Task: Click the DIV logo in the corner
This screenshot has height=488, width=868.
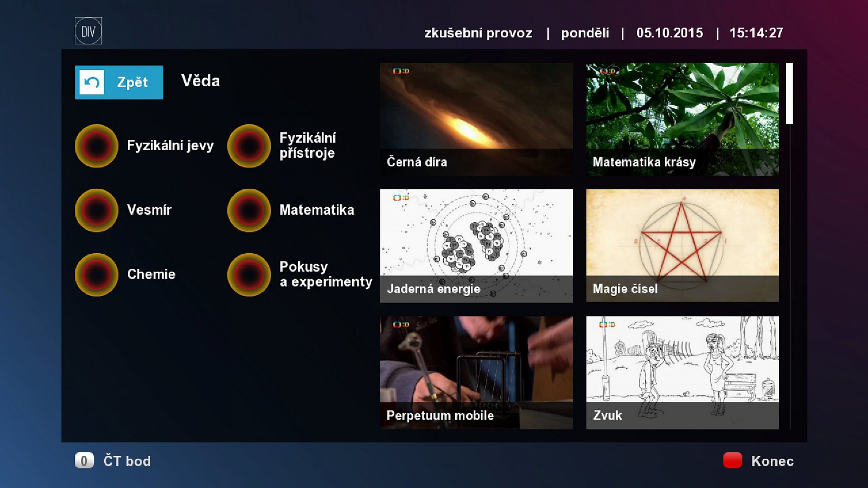Action: click(x=88, y=31)
